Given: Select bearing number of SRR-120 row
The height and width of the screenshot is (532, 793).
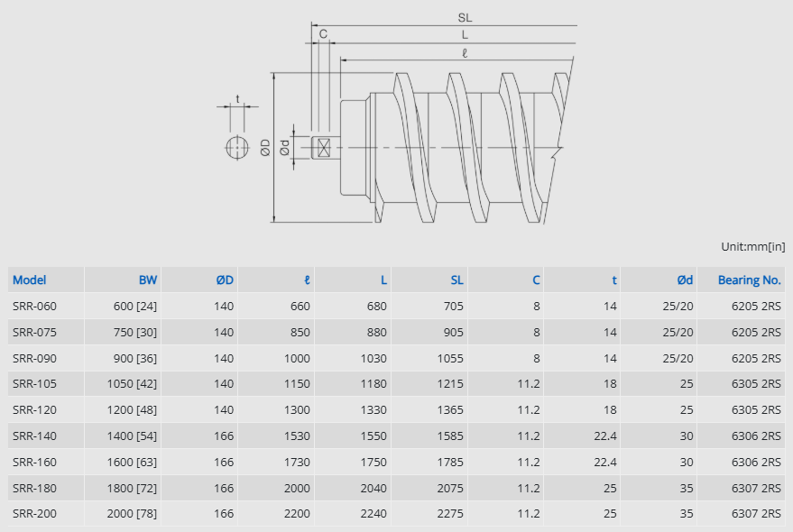Looking at the screenshot, I should coord(756,409).
